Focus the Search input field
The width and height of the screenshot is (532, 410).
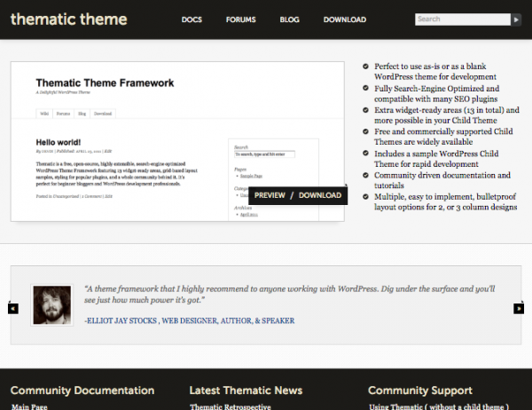click(x=463, y=20)
